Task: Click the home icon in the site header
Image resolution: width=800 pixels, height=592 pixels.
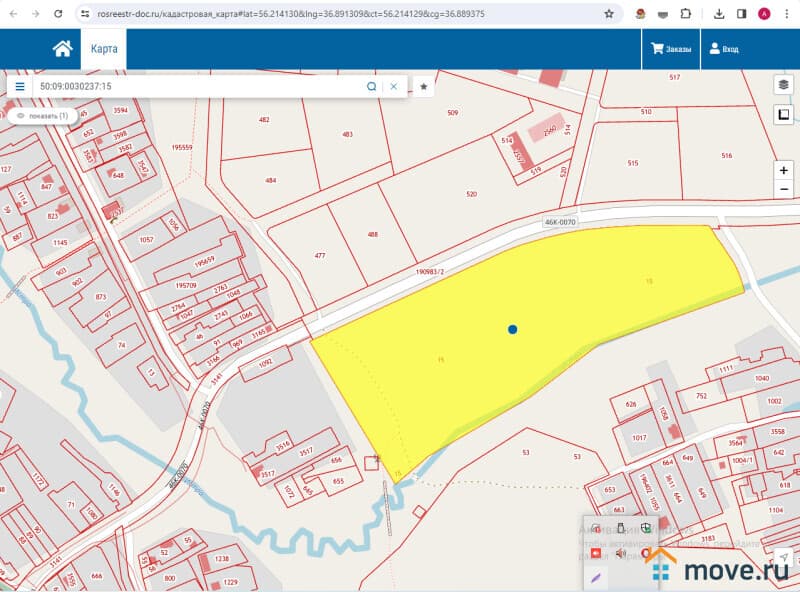Action: click(x=62, y=48)
